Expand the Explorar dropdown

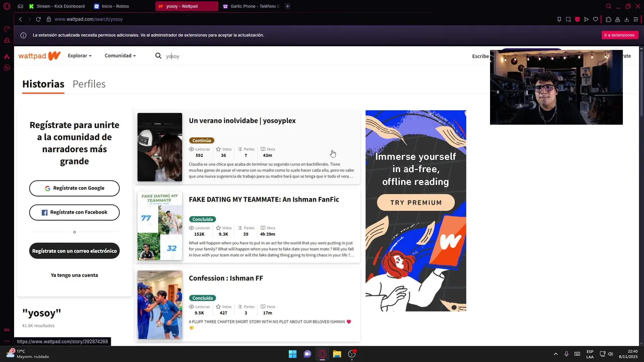tap(79, 56)
